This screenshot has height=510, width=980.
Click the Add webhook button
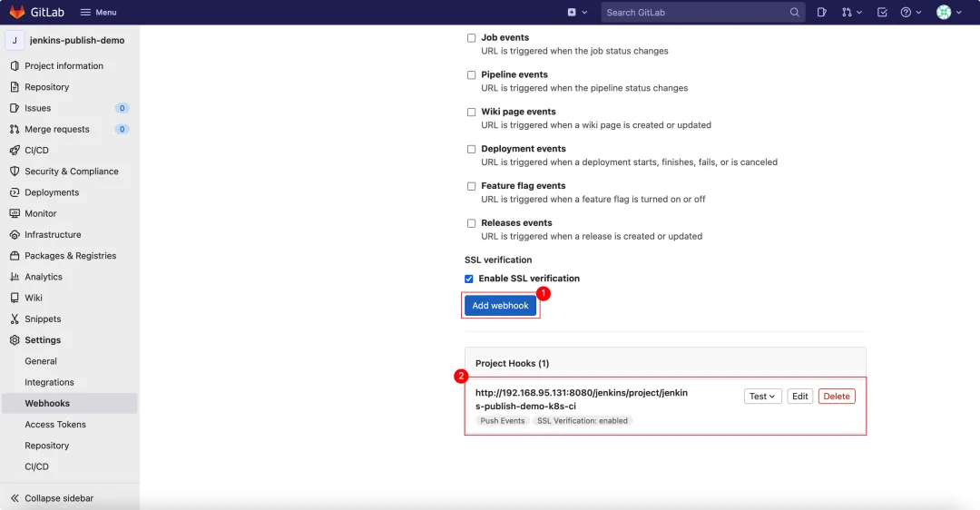500,306
